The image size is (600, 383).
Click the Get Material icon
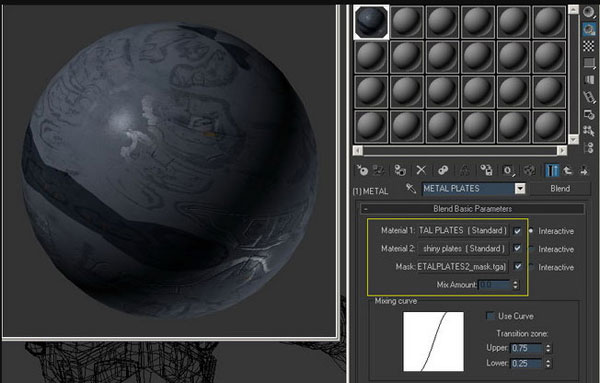point(362,170)
